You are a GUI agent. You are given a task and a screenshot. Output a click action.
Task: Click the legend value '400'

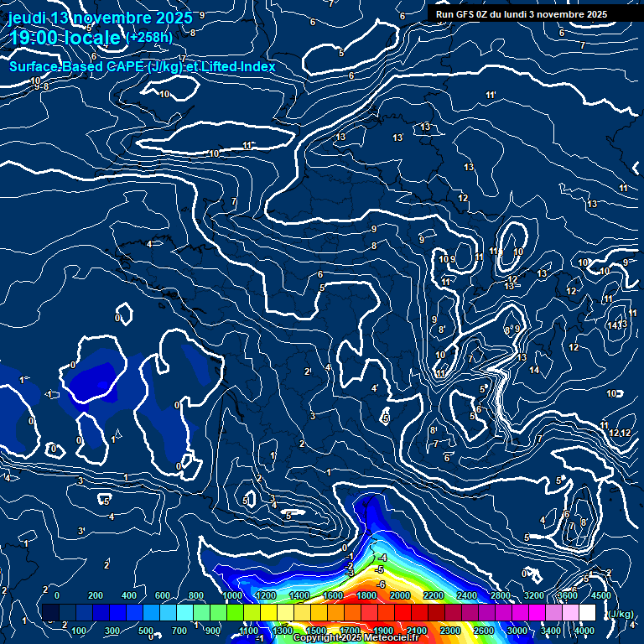[129, 595]
